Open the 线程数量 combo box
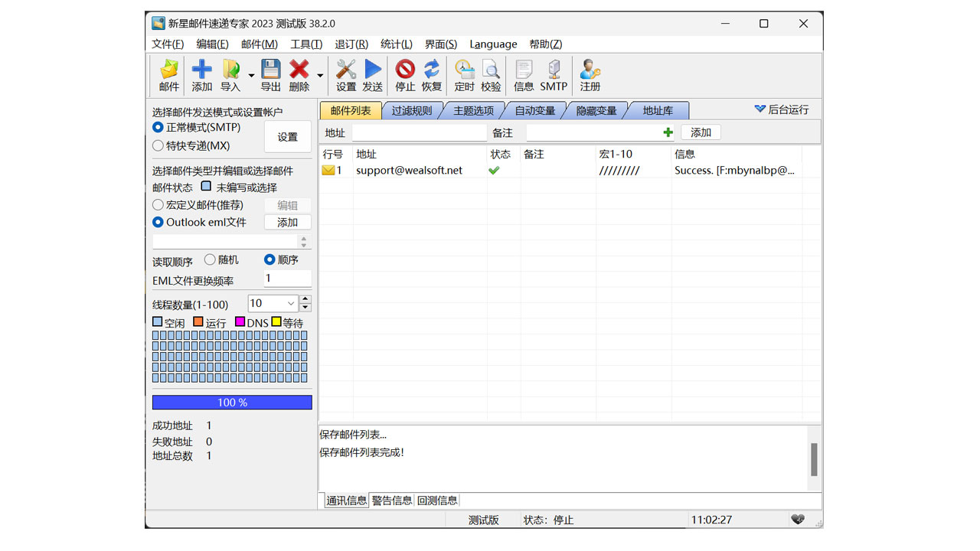The height and width of the screenshot is (551, 980). [x=273, y=304]
